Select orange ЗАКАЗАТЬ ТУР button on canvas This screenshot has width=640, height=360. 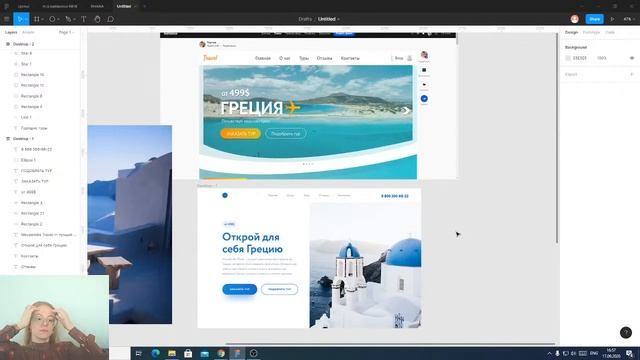[240, 133]
